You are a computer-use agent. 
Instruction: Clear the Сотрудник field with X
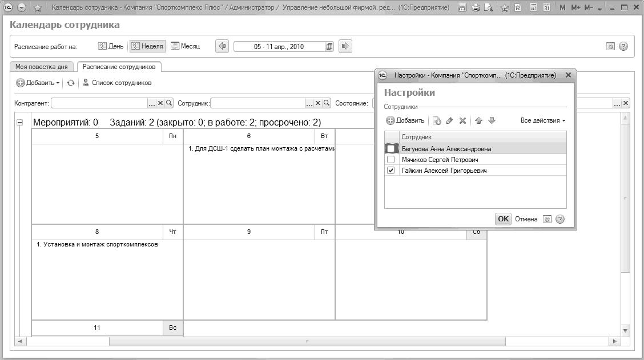pyautogui.click(x=318, y=103)
